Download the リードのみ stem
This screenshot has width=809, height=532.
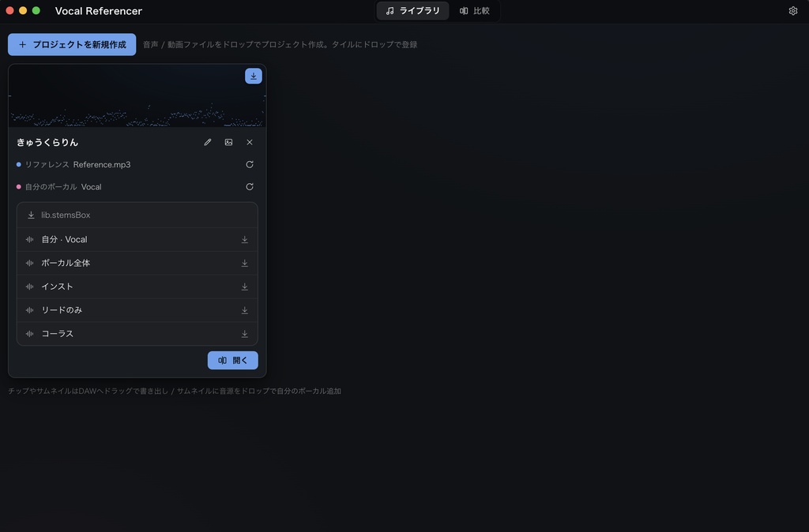coord(245,310)
